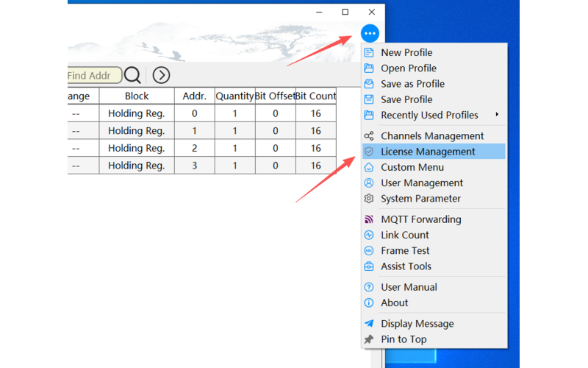Select Frame Test menu entry
This screenshot has height=368, width=588.
(x=434, y=251)
